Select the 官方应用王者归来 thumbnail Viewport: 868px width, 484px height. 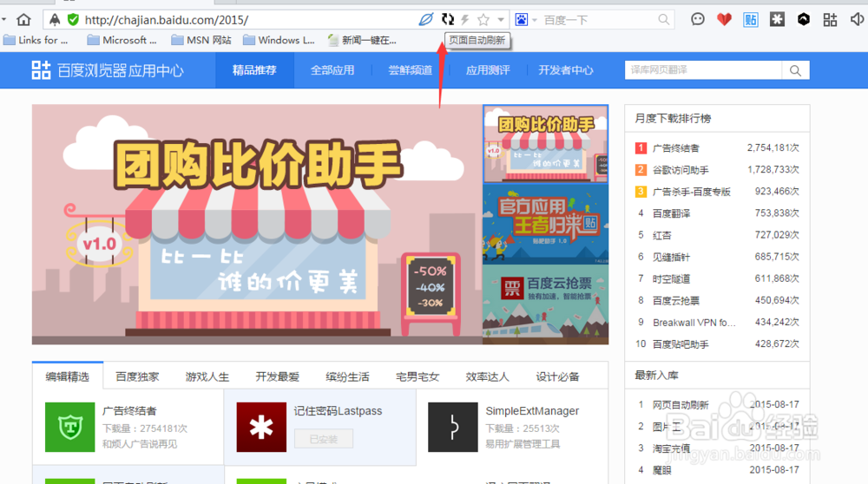545,224
